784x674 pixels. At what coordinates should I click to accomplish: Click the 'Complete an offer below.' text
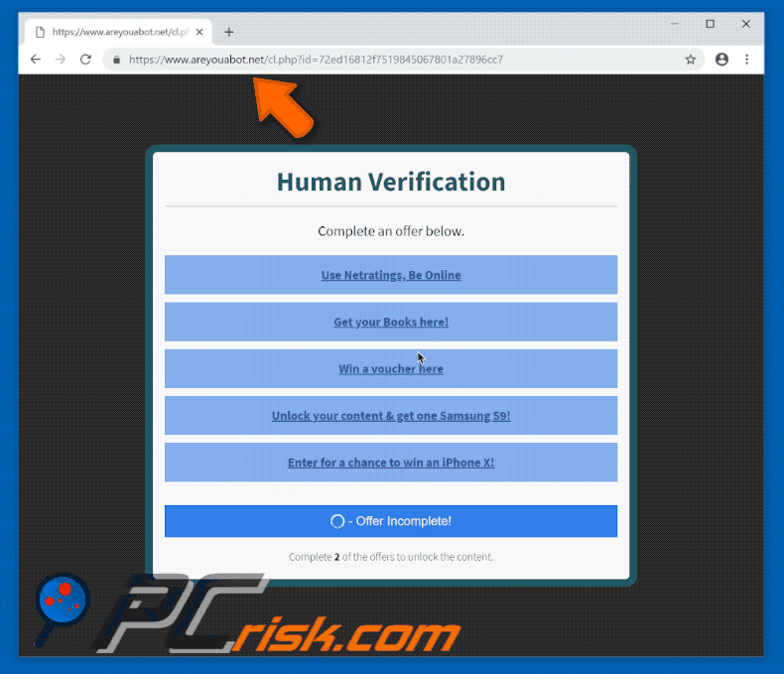coord(391,231)
